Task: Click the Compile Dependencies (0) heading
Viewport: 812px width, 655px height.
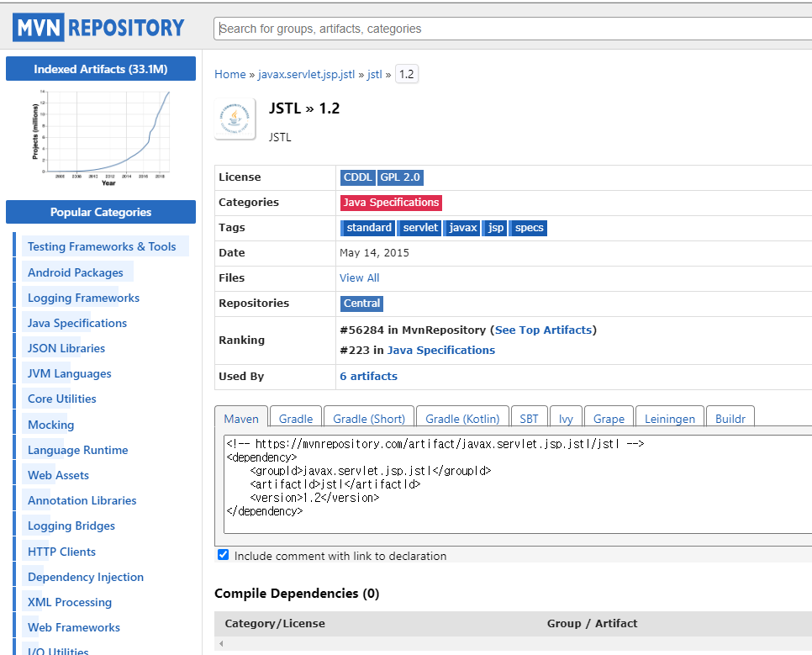Action: point(297,594)
